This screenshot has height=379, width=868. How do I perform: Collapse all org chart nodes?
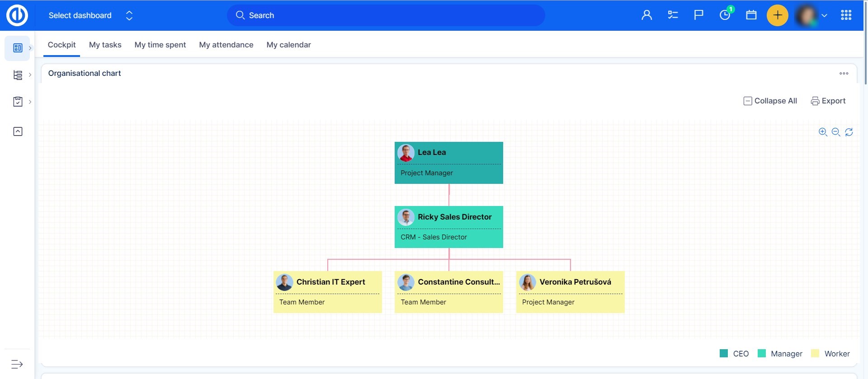coord(770,101)
